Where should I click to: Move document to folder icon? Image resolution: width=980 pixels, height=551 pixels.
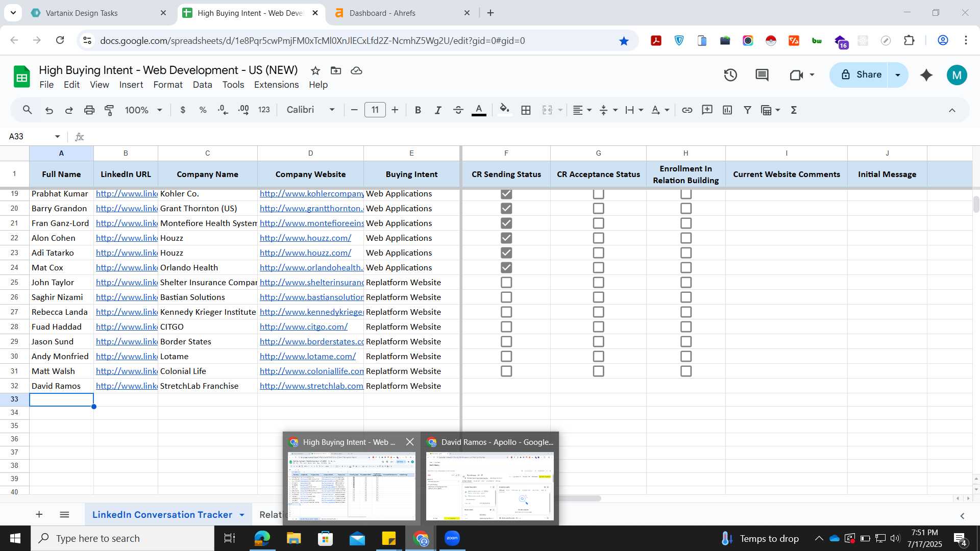(x=336, y=70)
